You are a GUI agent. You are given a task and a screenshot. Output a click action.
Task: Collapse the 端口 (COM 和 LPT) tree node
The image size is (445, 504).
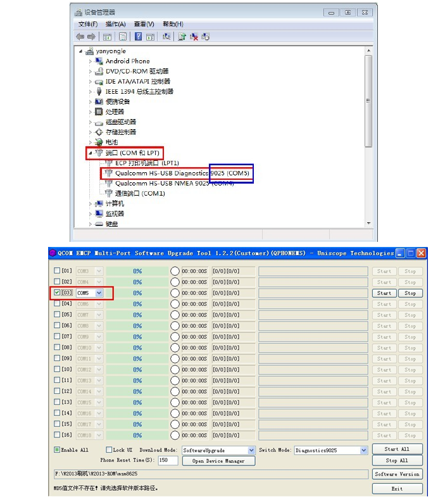coord(90,153)
